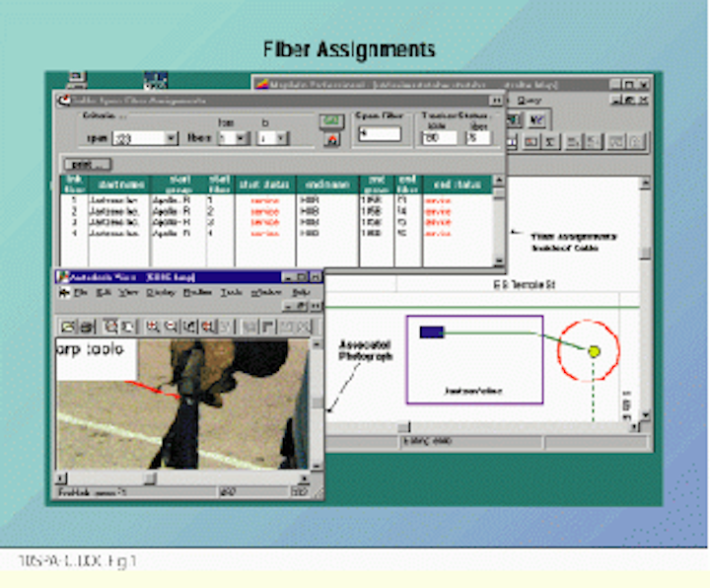Expand the span dropdown list
Image resolution: width=710 pixels, height=588 pixels.
point(172,139)
